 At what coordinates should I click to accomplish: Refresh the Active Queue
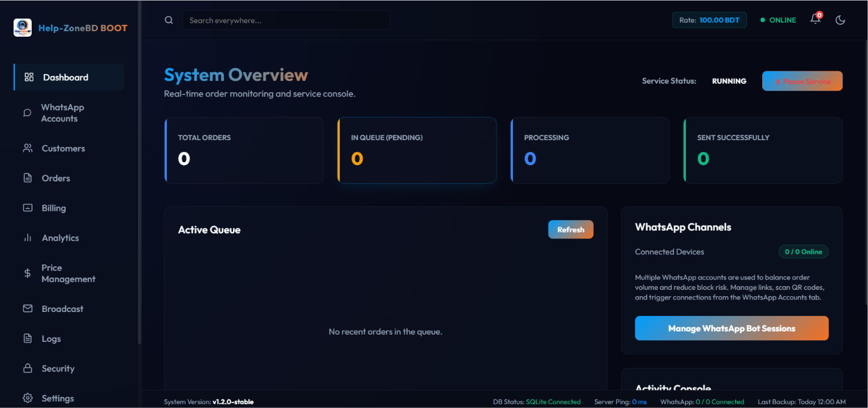point(571,229)
